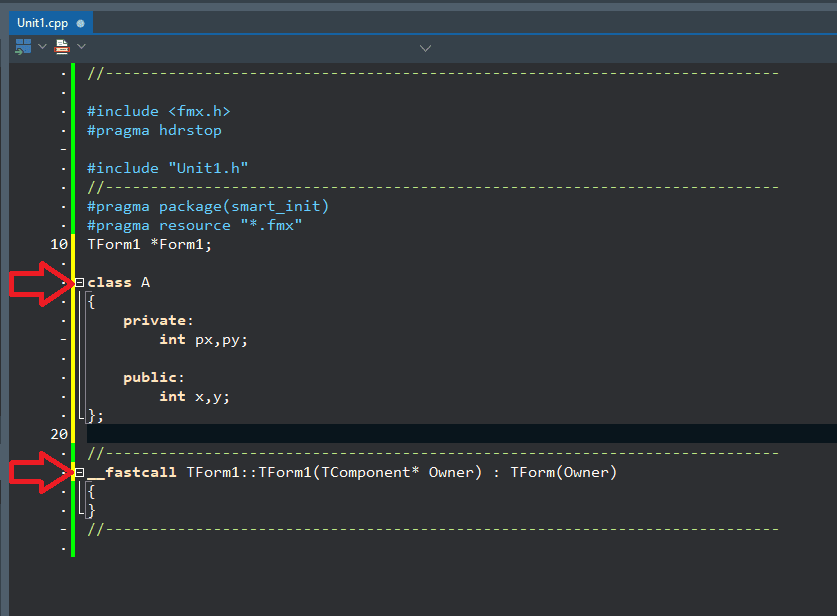Click the opening brace below class A
The width and height of the screenshot is (837, 616).
91,302
